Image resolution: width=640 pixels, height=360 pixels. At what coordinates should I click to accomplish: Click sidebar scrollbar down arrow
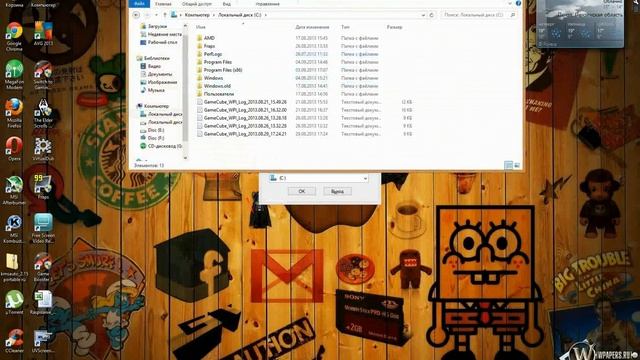click(185, 158)
